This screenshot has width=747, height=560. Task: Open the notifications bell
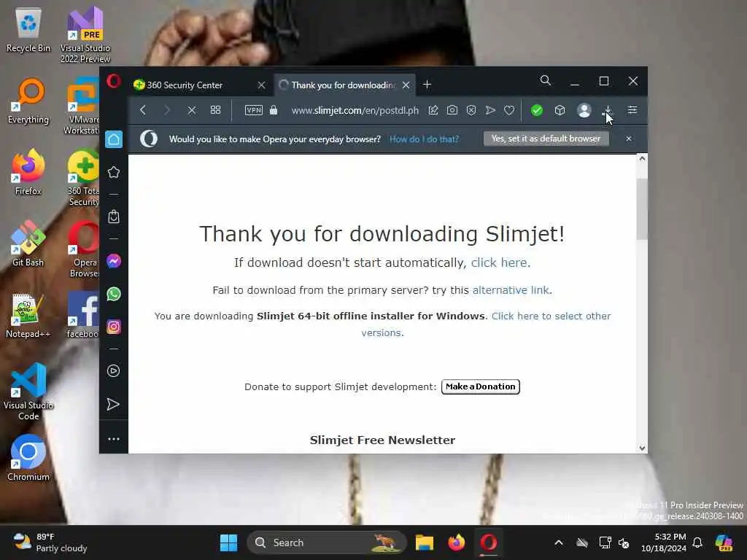697,542
